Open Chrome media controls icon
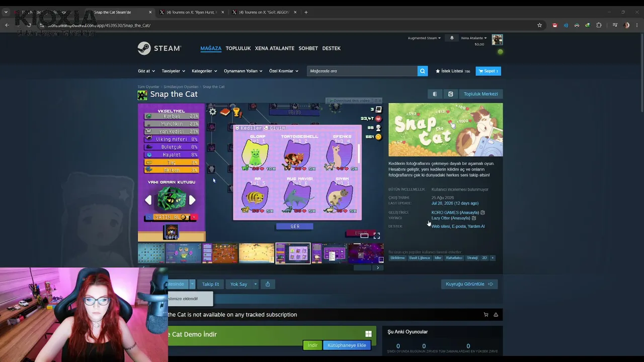 [615, 25]
